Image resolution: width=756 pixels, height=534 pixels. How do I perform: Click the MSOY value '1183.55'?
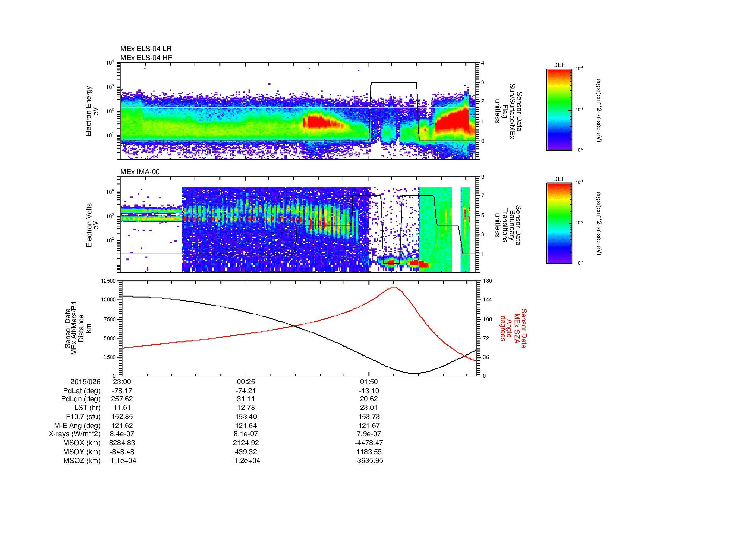click(369, 452)
